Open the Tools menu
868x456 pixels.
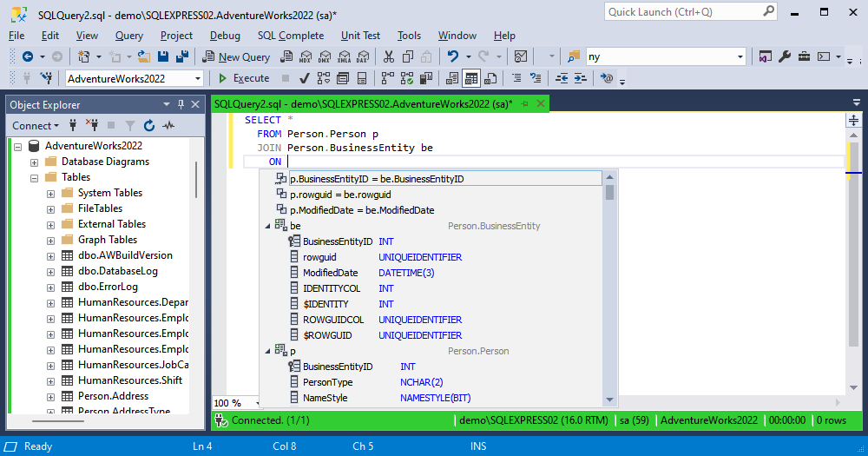[x=409, y=36]
